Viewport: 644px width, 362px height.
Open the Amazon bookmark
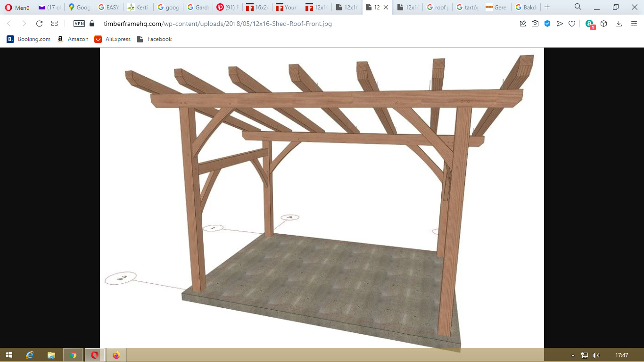click(x=73, y=39)
